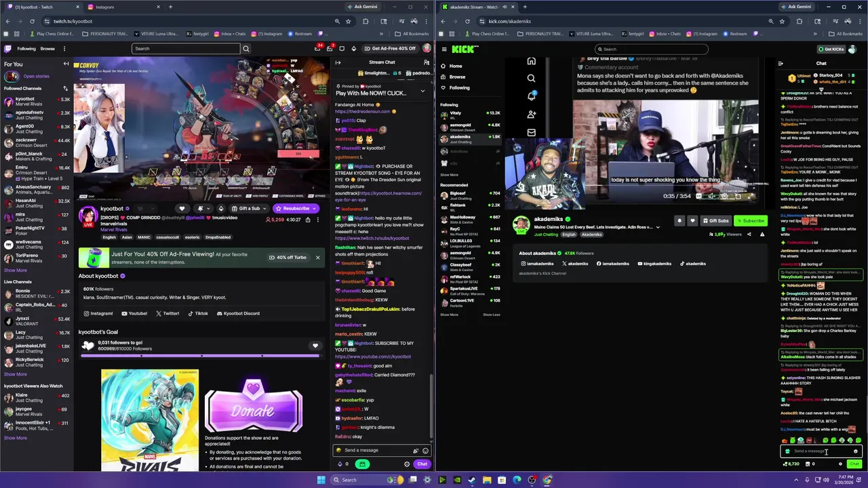Screen dimensions: 868x488
Task: Toggle the Kick notification bell for akademiks
Action: (679, 221)
